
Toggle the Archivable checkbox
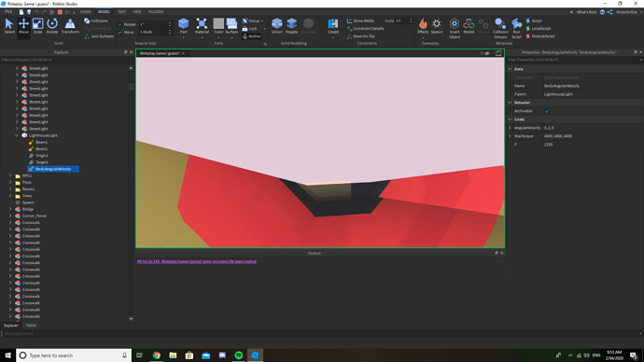547,111
